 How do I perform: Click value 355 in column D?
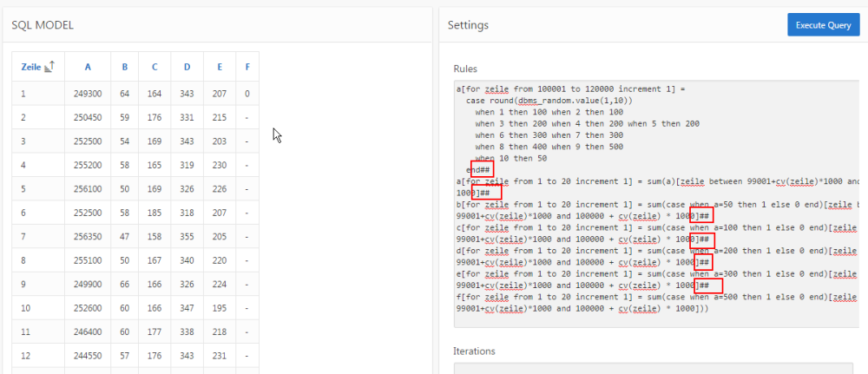pyautogui.click(x=187, y=237)
